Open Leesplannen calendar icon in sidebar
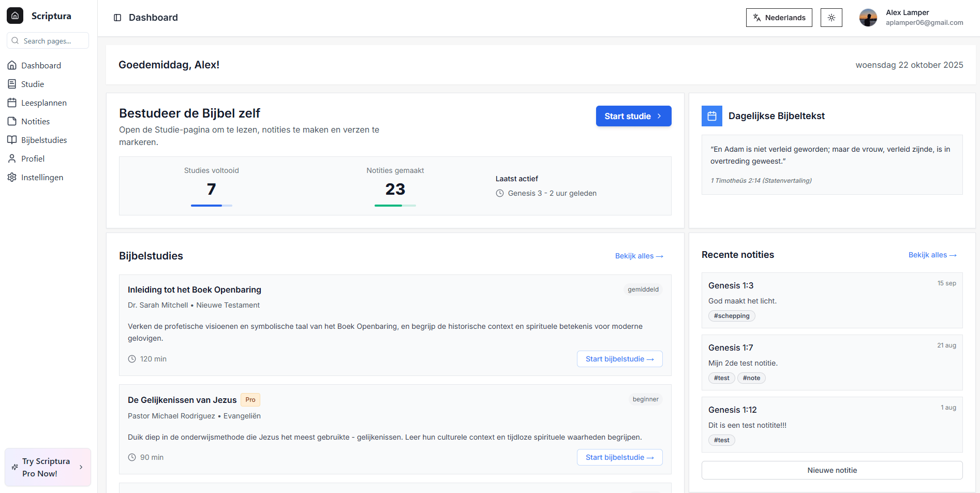This screenshot has width=980, height=493. pyautogui.click(x=12, y=103)
